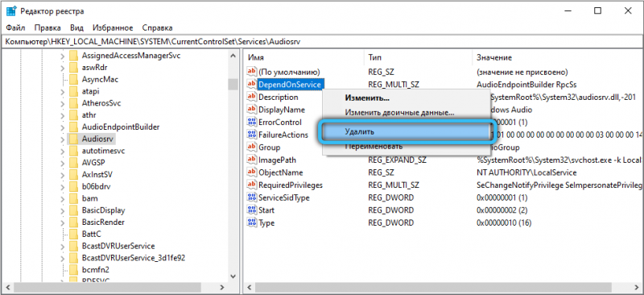644x295 pixels.
Task: Click the folder icon of AsyncMac
Action: 73,79
